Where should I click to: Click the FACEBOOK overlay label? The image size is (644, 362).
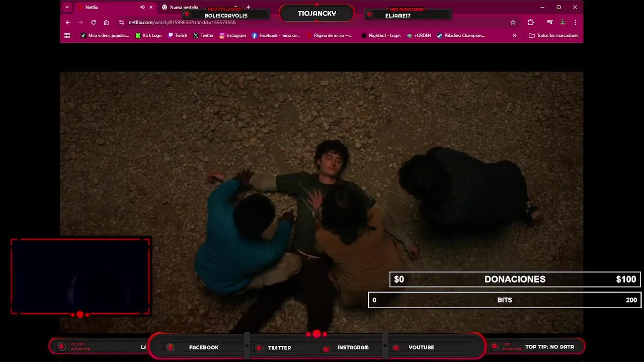click(204, 347)
